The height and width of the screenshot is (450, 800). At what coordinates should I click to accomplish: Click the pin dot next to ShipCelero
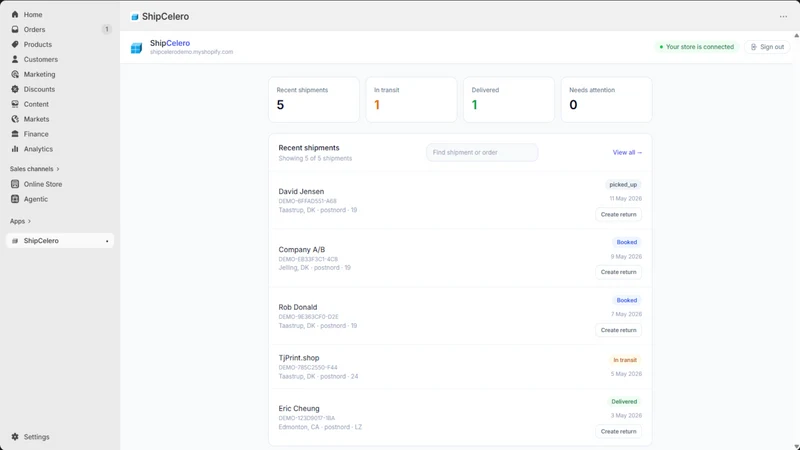(107, 241)
